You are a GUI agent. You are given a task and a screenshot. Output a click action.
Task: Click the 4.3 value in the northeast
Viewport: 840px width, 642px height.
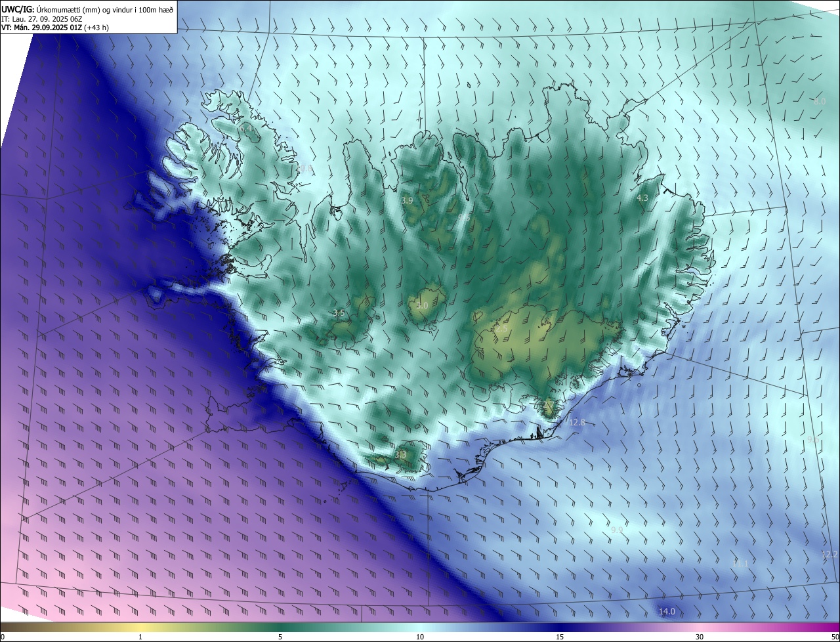pyautogui.click(x=642, y=198)
